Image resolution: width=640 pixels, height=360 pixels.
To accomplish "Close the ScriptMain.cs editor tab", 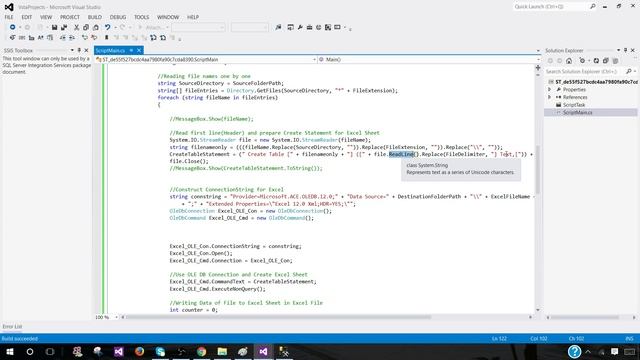I will (x=139, y=50).
